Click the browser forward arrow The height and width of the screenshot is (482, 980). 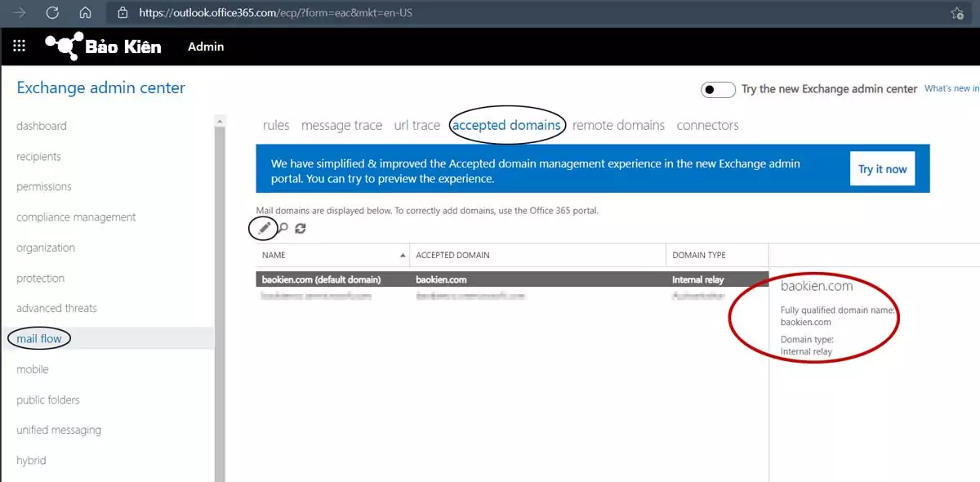point(20,13)
